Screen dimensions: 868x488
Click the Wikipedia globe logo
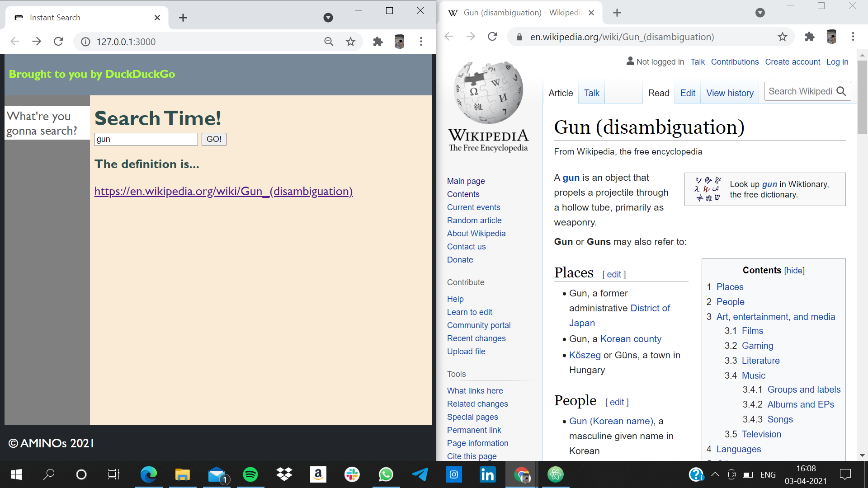point(488,93)
